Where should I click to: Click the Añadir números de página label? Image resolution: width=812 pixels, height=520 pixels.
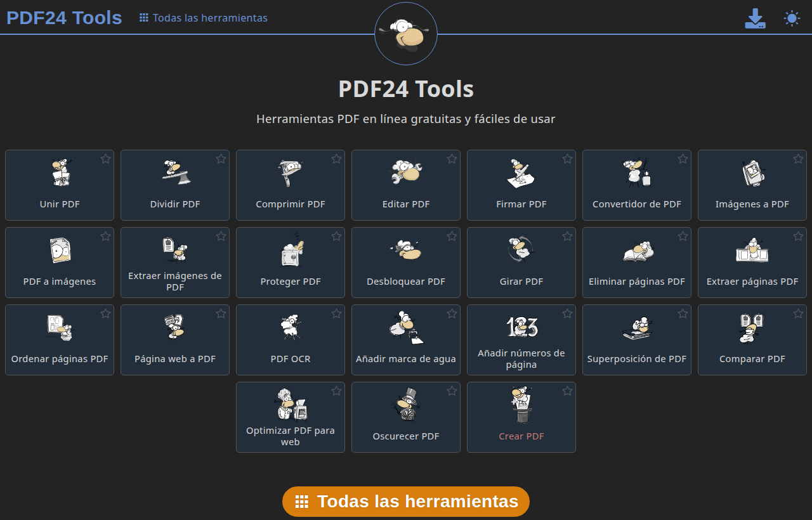[521, 359]
